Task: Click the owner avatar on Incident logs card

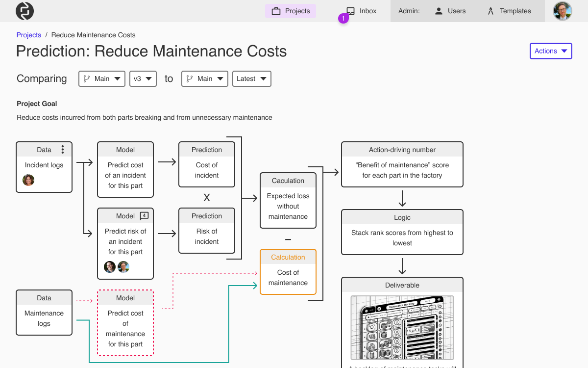Action: [28, 180]
